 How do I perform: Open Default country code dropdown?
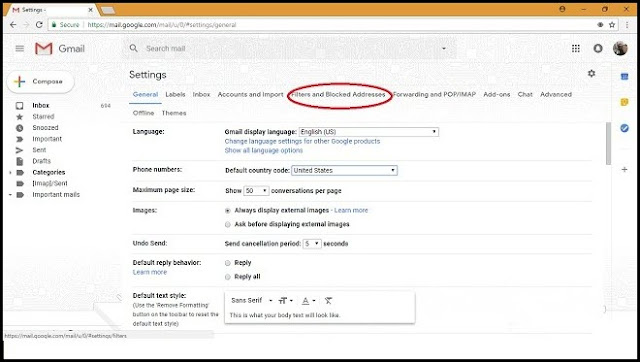(344, 170)
